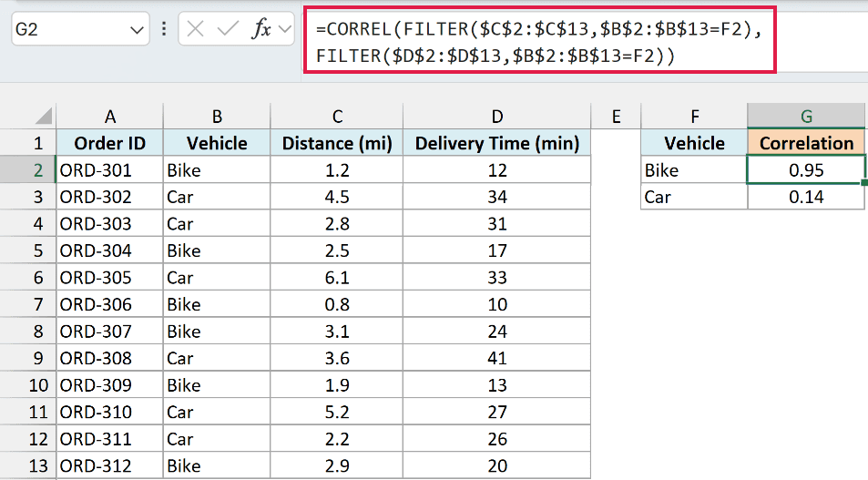
Task: Click the Correlation header cell
Action: [x=806, y=143]
